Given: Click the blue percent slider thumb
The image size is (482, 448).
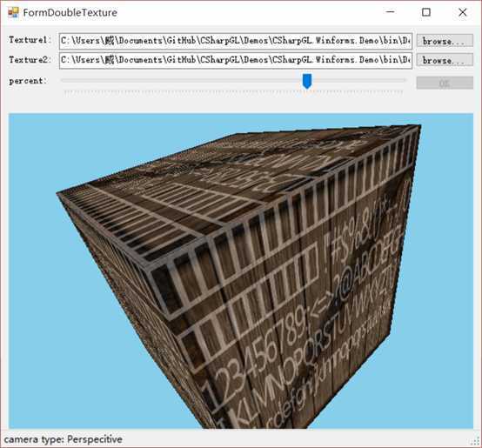Looking at the screenshot, I should (307, 81).
